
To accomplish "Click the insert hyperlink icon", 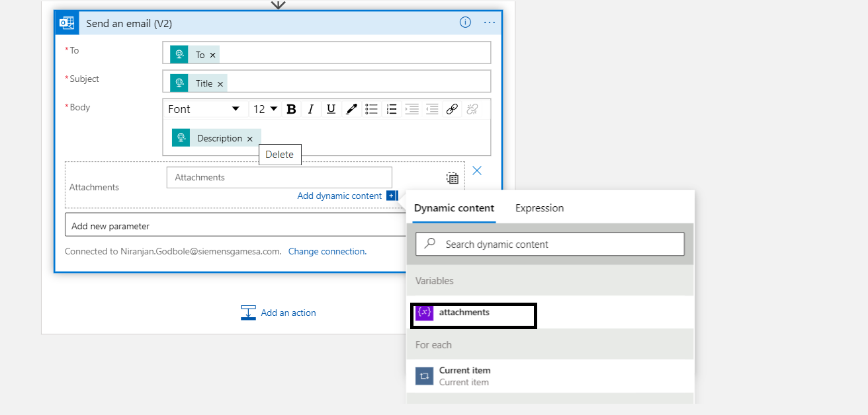I will coord(452,108).
